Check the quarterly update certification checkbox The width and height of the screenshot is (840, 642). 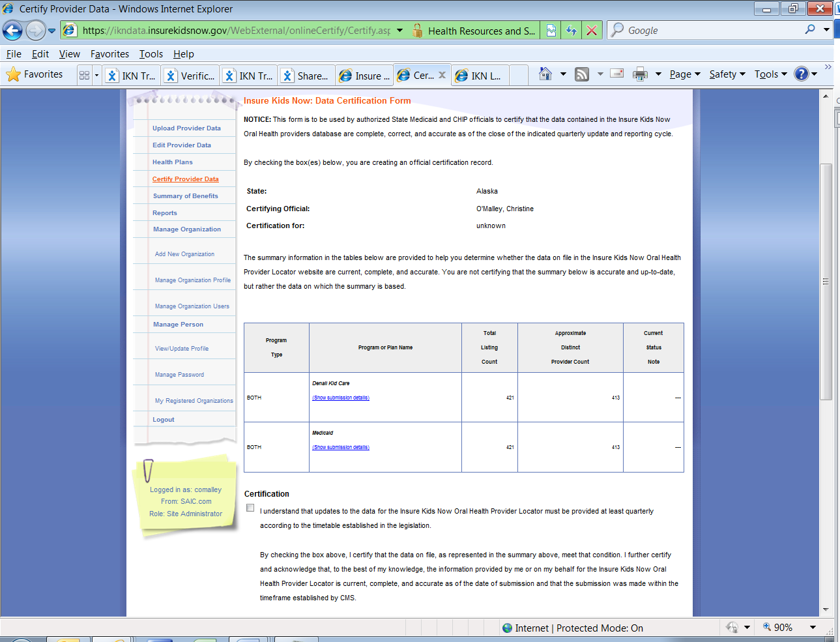250,508
